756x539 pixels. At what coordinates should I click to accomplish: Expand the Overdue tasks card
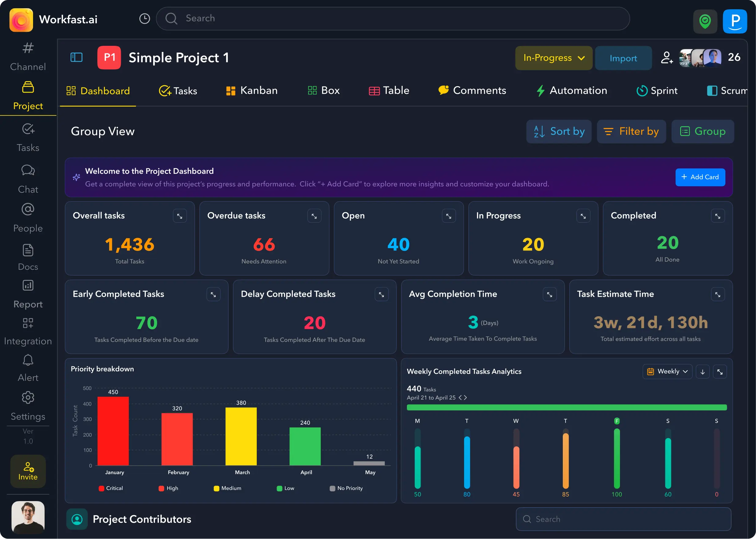click(314, 216)
